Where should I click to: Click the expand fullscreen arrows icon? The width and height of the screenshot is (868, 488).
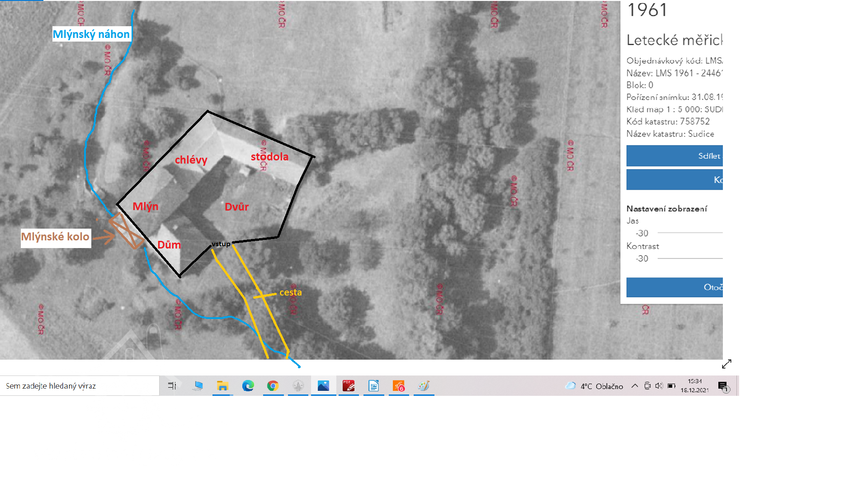pyautogui.click(x=726, y=364)
